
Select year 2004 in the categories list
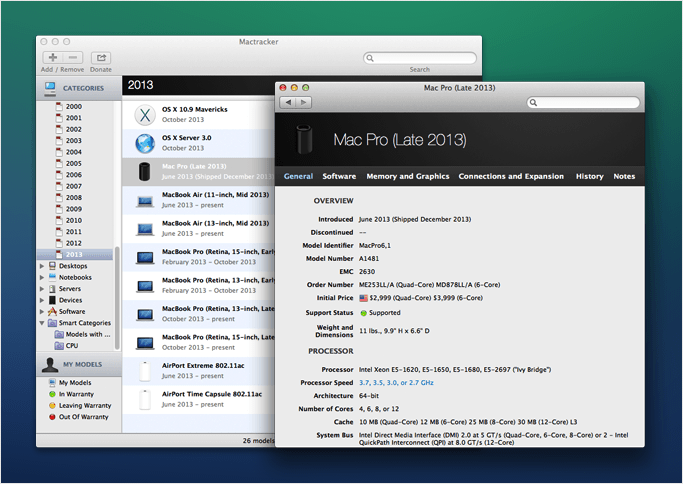click(x=74, y=152)
